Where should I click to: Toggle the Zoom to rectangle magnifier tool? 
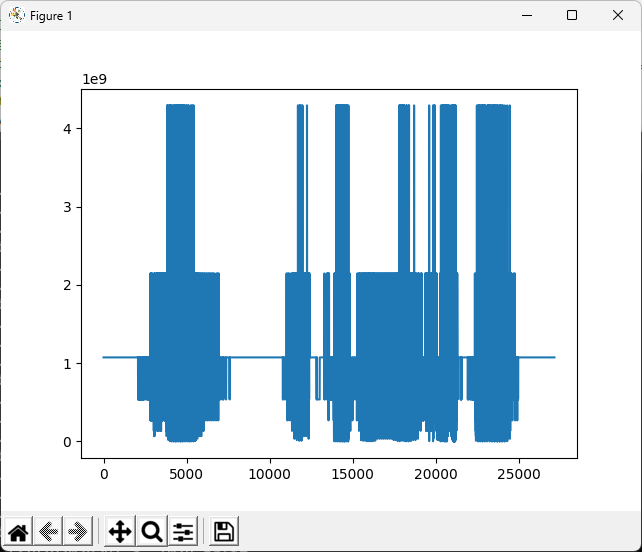coord(152,531)
